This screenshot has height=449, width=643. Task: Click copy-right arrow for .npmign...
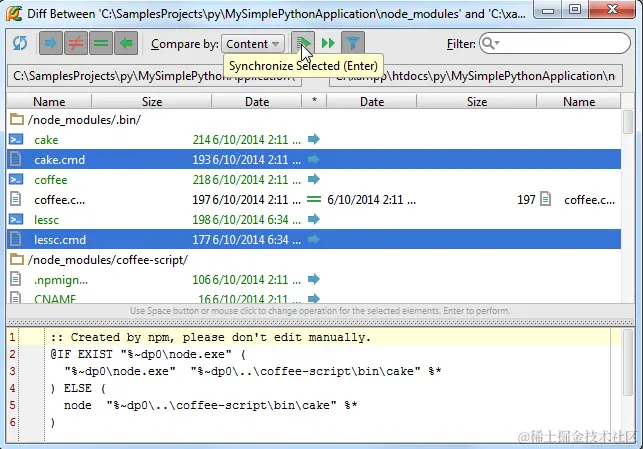click(314, 279)
